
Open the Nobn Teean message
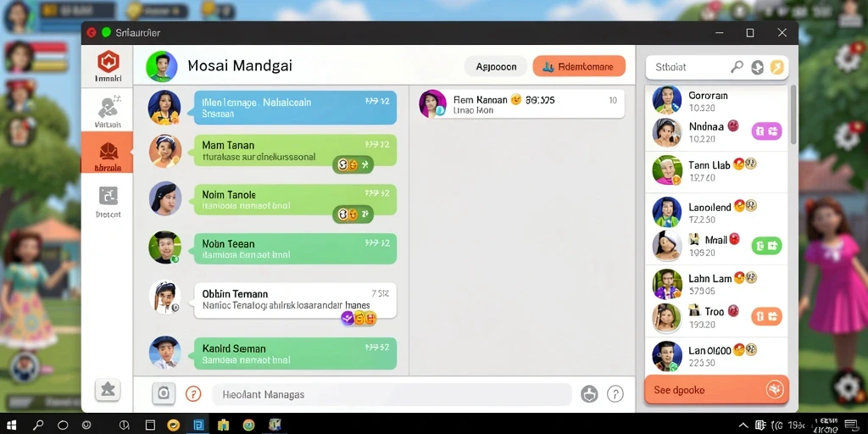coord(295,248)
